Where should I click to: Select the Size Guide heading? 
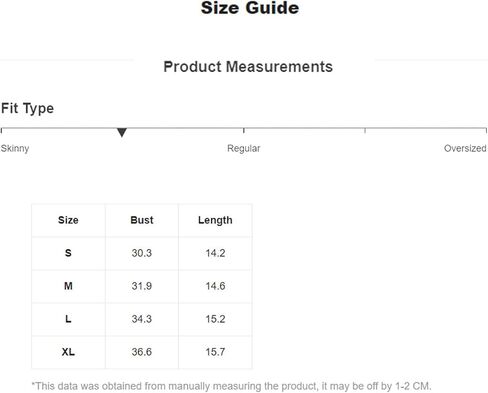tap(250, 8)
